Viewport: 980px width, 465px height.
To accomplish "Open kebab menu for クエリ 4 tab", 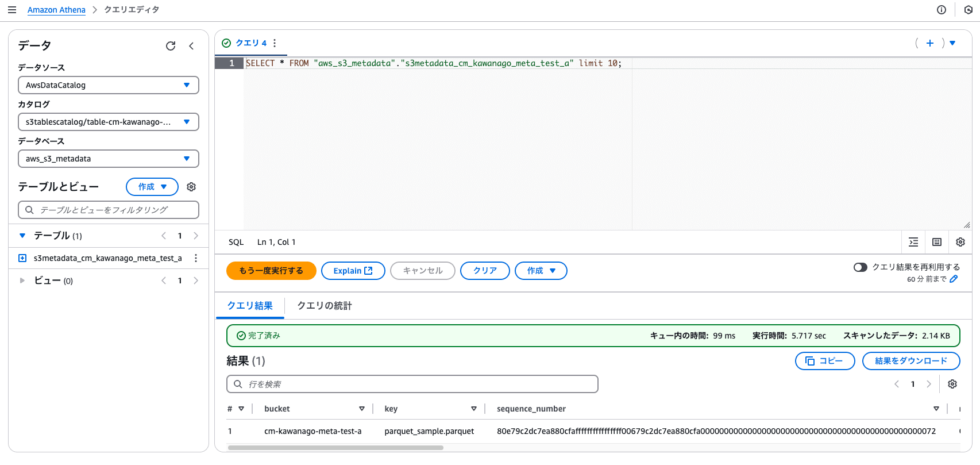I will (275, 43).
